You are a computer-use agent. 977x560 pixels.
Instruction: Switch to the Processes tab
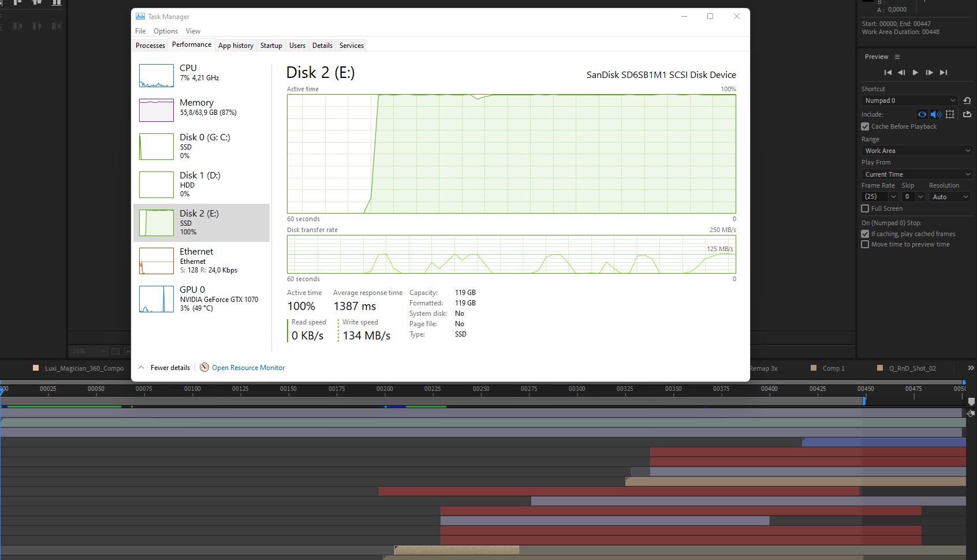click(150, 46)
